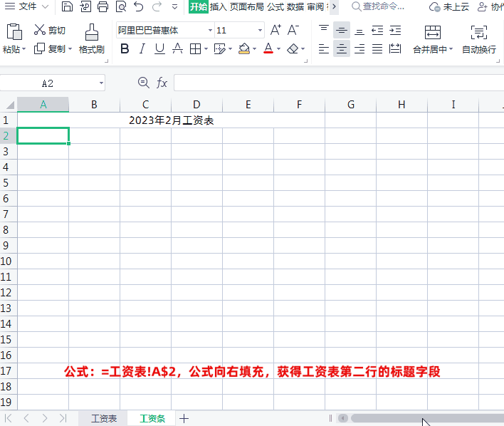This screenshot has width=504, height=426.
Task: Cut selection with the scissors icon
Action: tap(40, 30)
